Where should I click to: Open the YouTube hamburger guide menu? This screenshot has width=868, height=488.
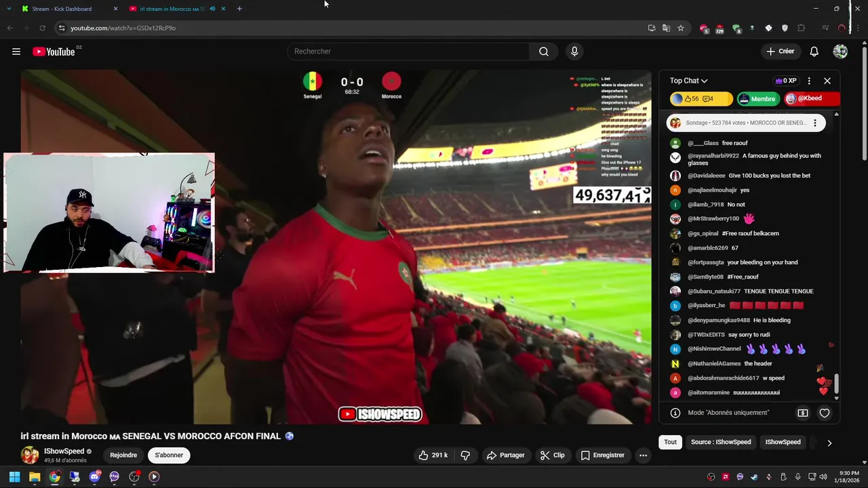pos(16,52)
